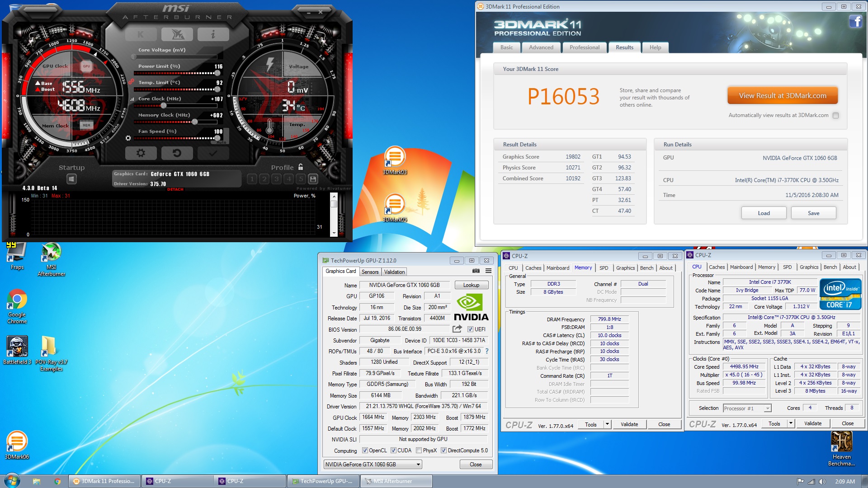The width and height of the screenshot is (868, 488).
Task: Click Validate in CPU-Z Memory window
Action: tap(629, 424)
